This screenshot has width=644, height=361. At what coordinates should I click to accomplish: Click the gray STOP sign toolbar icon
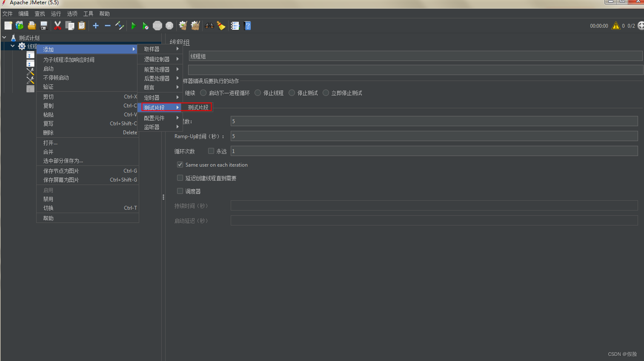point(157,26)
